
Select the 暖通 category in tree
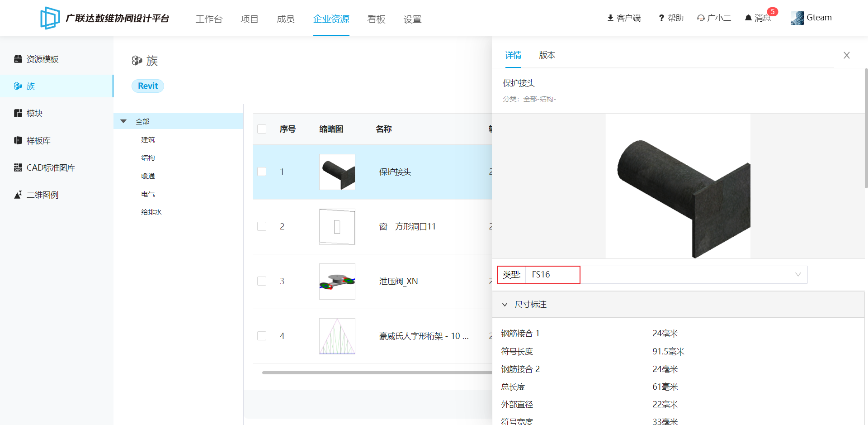pos(148,176)
